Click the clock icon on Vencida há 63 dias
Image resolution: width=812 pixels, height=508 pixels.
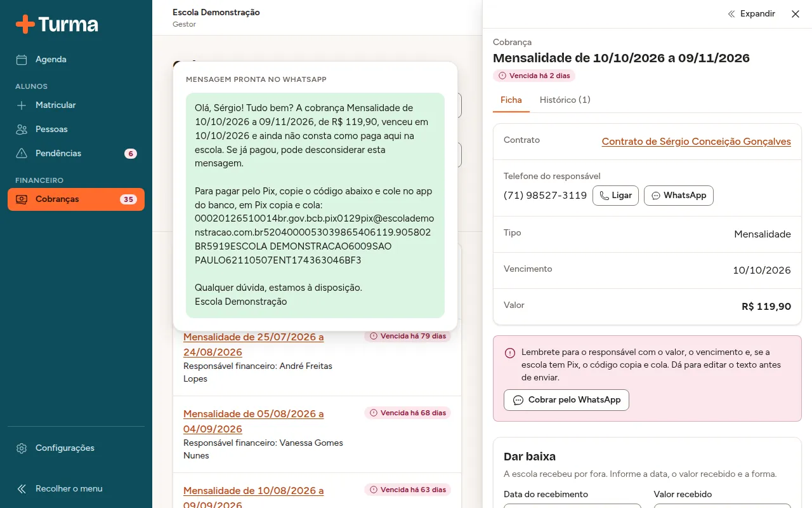pyautogui.click(x=374, y=490)
